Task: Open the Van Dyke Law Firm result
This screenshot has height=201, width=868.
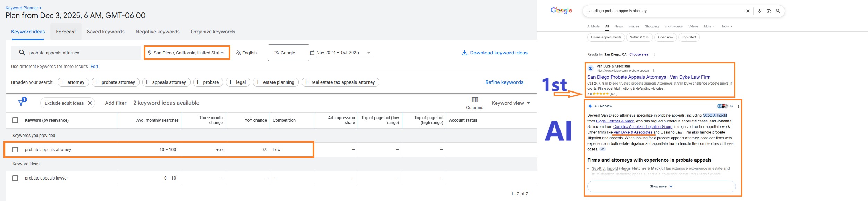Action: coord(648,77)
